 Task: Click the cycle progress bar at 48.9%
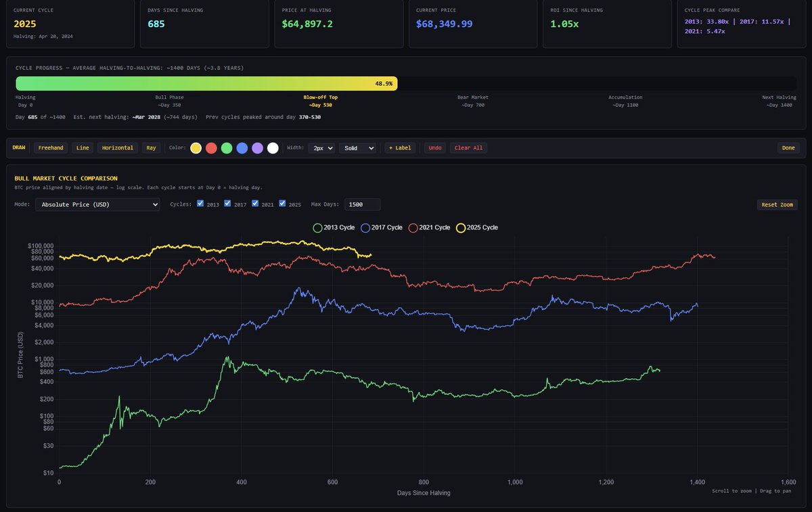(x=206, y=83)
